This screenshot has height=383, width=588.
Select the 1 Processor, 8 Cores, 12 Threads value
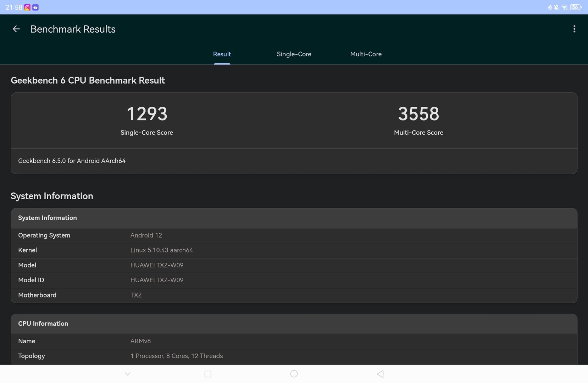(177, 356)
